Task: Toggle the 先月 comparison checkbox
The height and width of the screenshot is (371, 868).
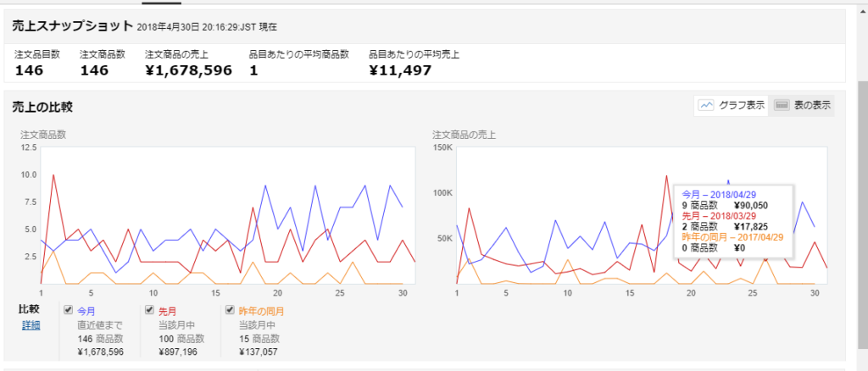Action: click(x=149, y=310)
